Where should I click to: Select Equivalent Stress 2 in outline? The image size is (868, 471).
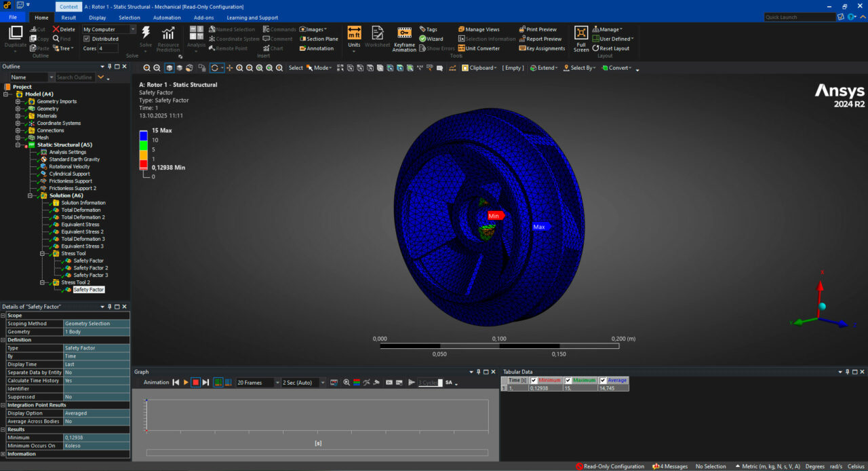pyautogui.click(x=82, y=231)
